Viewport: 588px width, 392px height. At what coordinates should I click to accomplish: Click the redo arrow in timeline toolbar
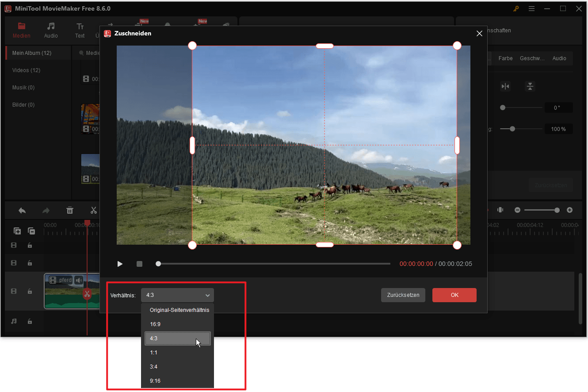coord(46,211)
